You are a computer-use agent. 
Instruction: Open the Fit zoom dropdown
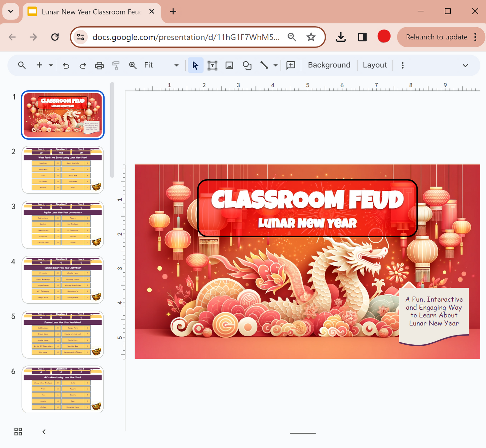[176, 65]
